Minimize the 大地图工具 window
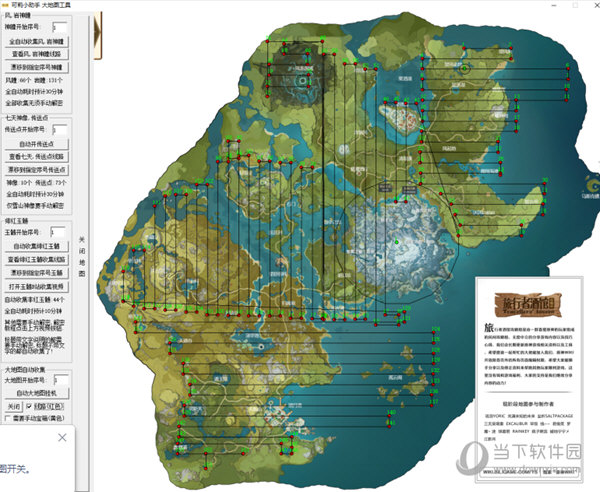600x492 pixels. click(x=555, y=5)
